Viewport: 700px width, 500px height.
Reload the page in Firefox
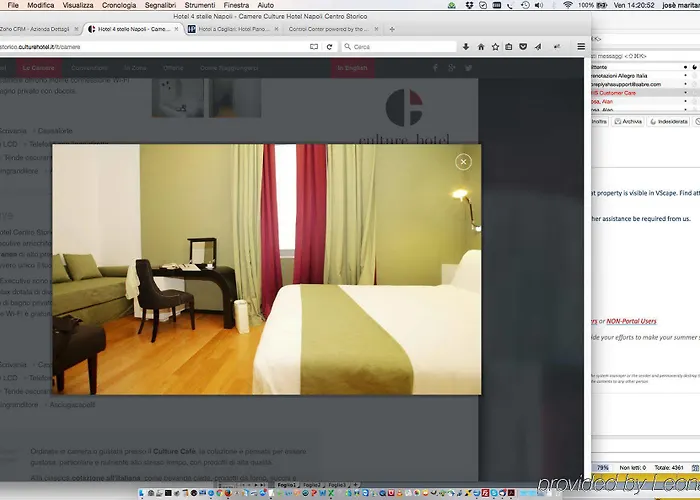[329, 47]
